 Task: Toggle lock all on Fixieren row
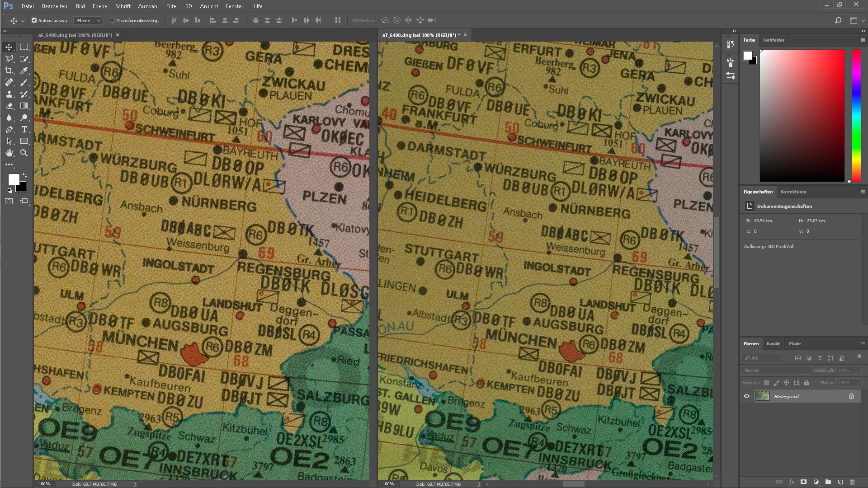click(806, 383)
